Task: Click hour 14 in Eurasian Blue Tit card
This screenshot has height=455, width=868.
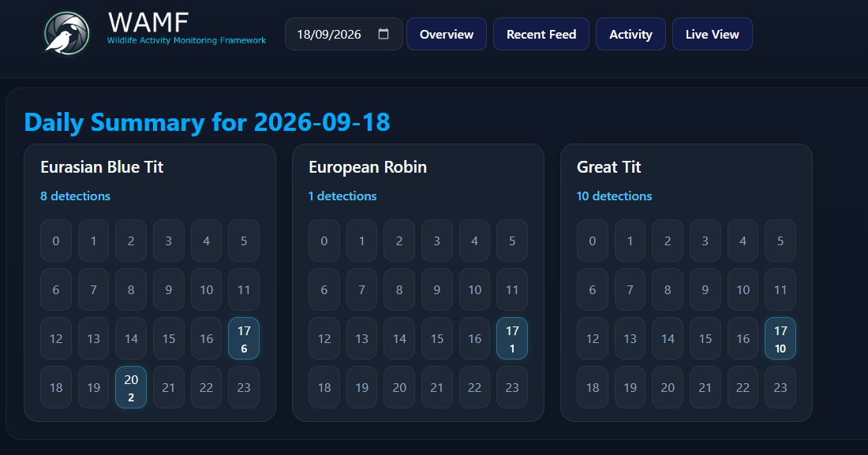Action: (131, 338)
